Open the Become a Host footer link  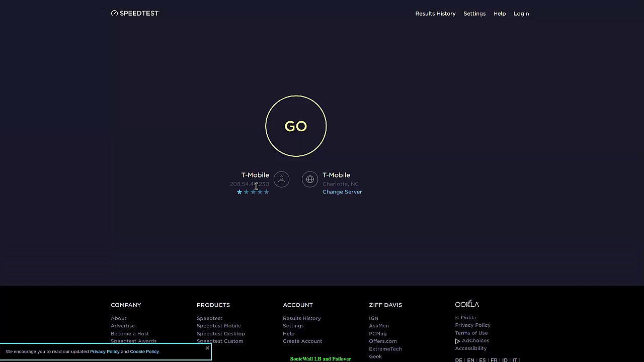click(130, 333)
